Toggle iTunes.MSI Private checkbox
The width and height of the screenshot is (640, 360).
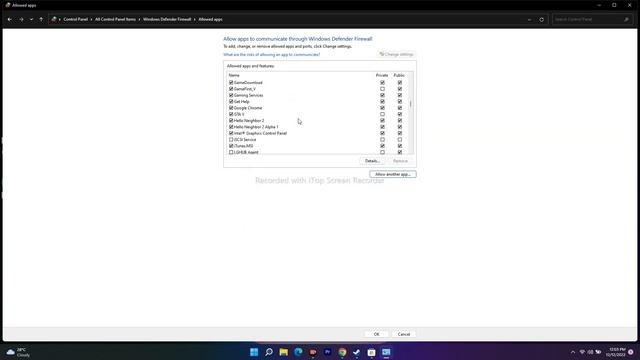tap(382, 146)
